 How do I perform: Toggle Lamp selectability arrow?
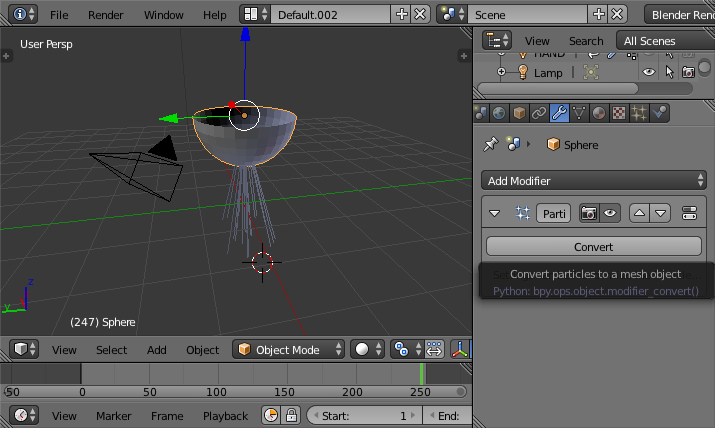(x=669, y=72)
